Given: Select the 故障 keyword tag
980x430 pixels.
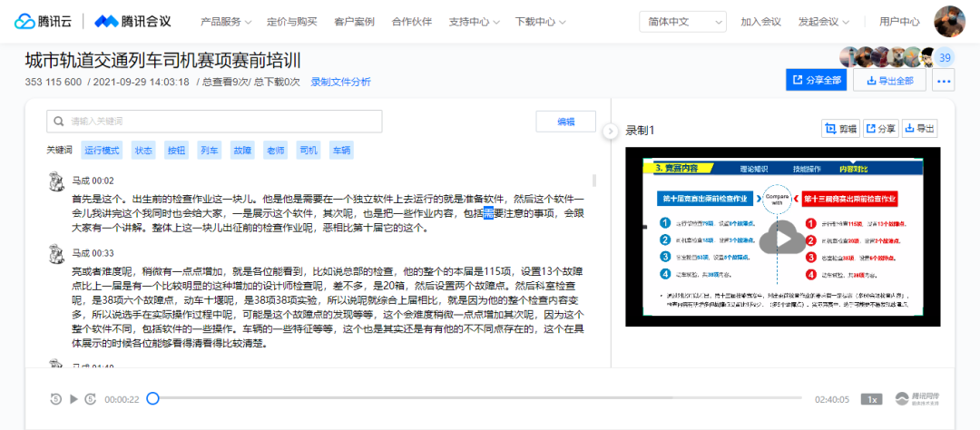Looking at the screenshot, I should (x=242, y=151).
